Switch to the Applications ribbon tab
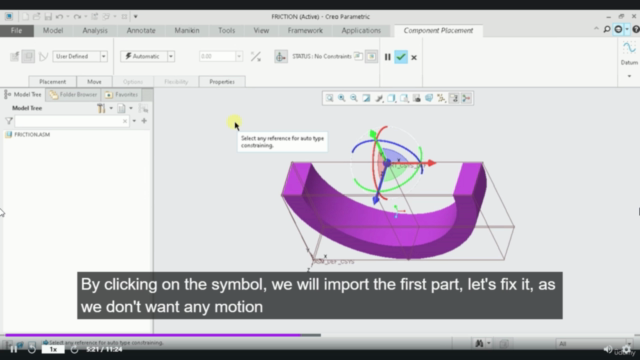This screenshot has height=360, width=640. pos(361,31)
